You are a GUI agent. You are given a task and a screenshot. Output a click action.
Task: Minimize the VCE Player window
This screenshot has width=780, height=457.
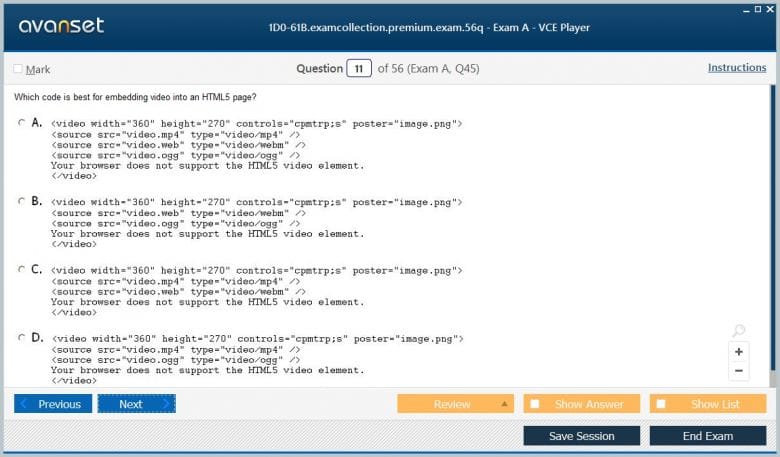[745, 8]
